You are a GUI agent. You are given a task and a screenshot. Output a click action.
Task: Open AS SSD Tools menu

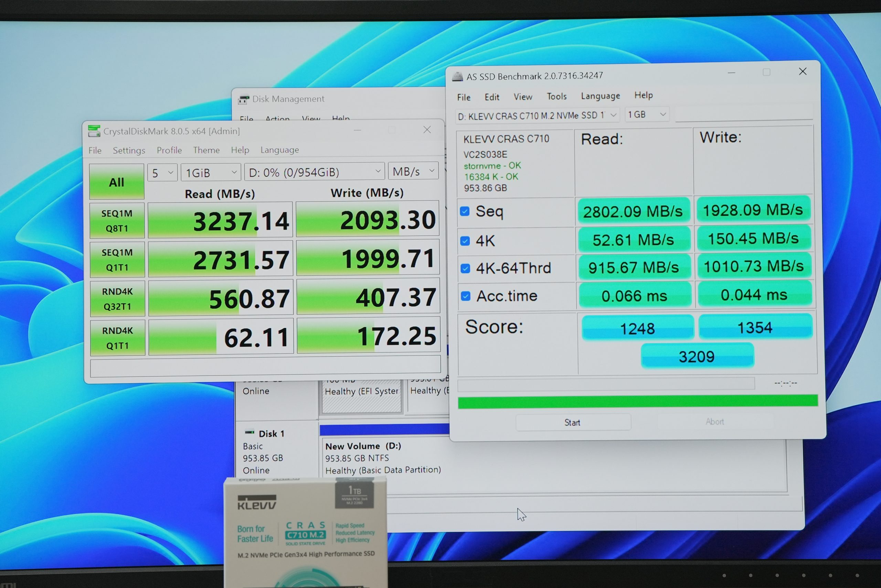coord(556,96)
